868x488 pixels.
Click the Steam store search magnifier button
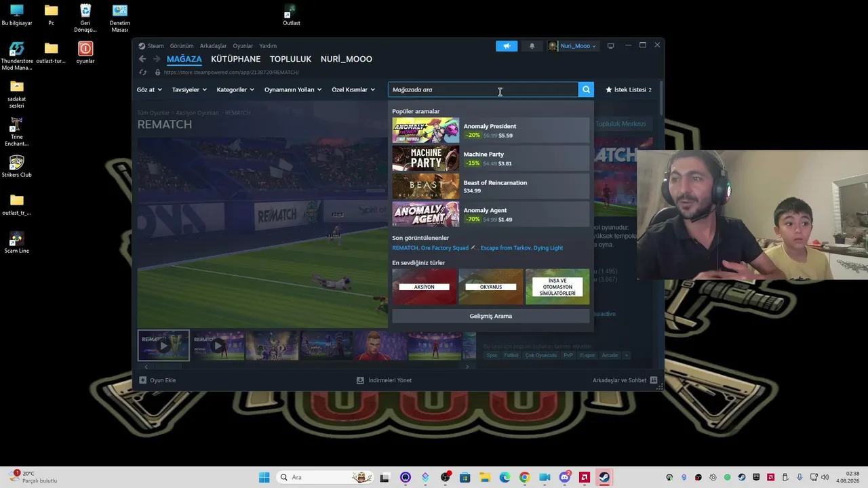(586, 89)
